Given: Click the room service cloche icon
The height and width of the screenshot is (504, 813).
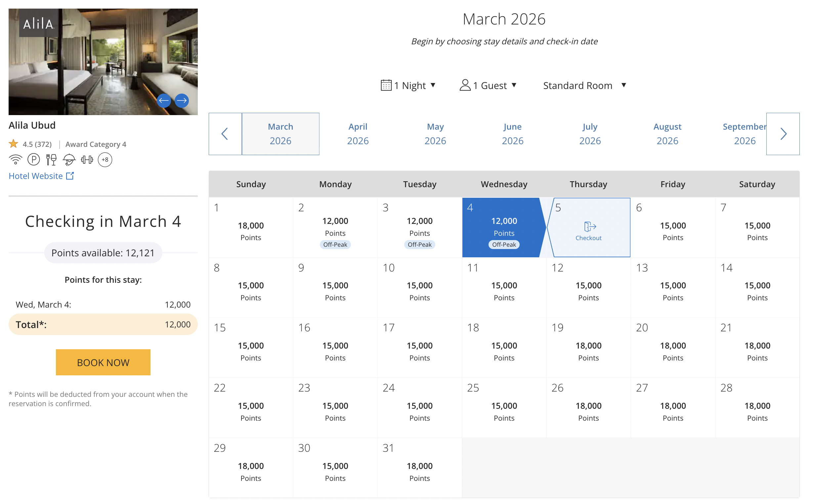Looking at the screenshot, I should (x=69, y=160).
